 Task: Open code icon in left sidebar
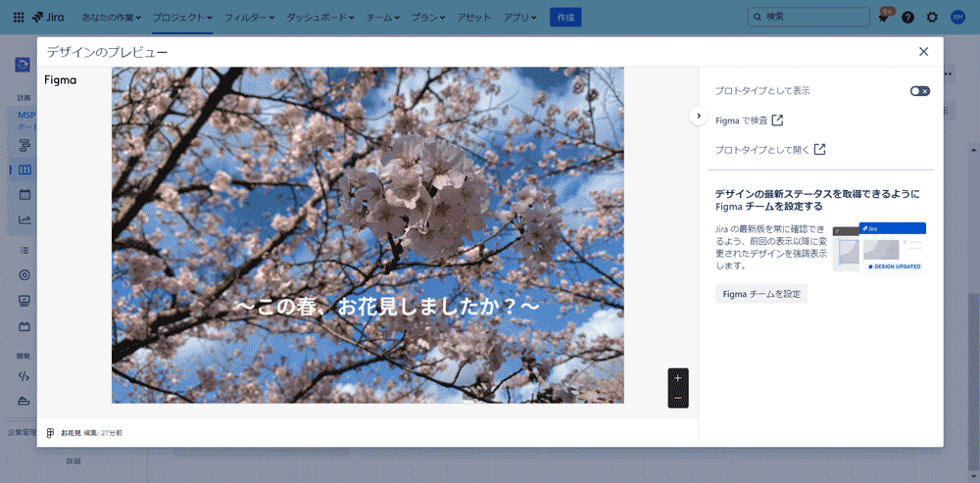click(25, 376)
